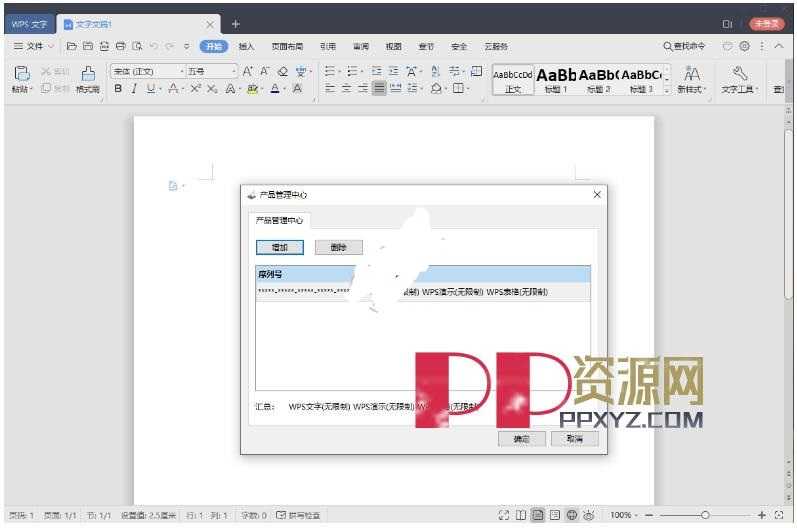This screenshot has width=797, height=528.
Task: Click the 删除 button in dialog
Action: 339,247
